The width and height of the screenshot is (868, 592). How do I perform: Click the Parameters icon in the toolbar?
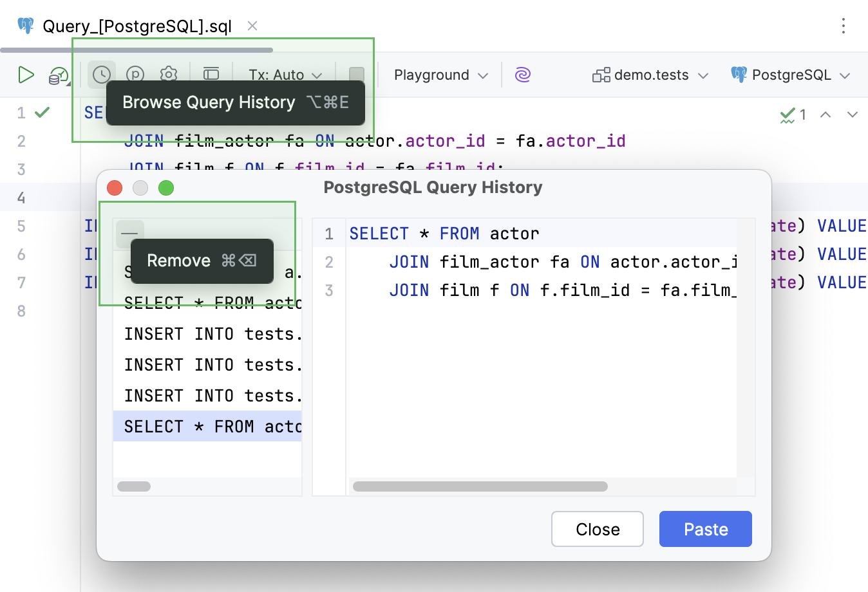click(135, 75)
